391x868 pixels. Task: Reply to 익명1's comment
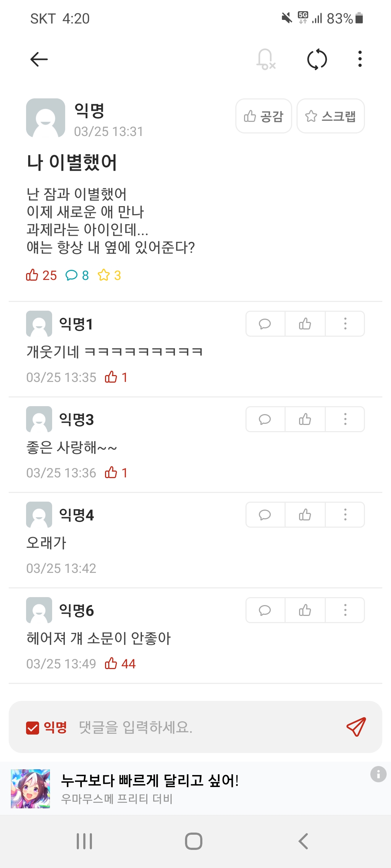(x=265, y=324)
